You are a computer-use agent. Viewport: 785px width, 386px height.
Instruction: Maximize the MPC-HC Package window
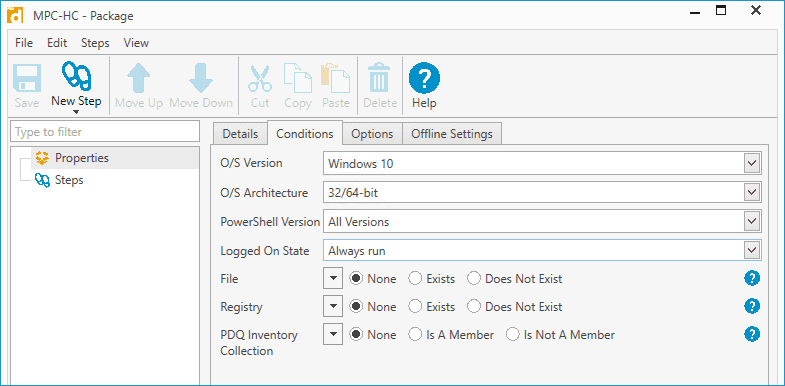721,11
